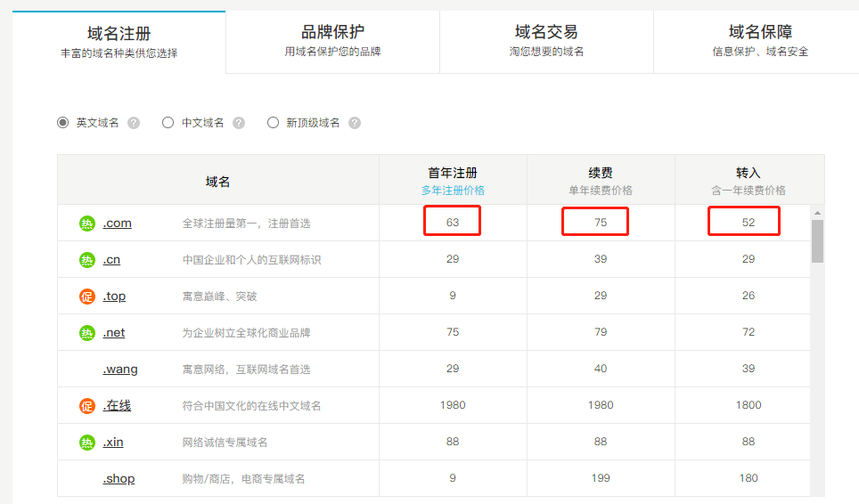
Task: Click the help icon next to 新顶级域名
Action: pos(355,123)
